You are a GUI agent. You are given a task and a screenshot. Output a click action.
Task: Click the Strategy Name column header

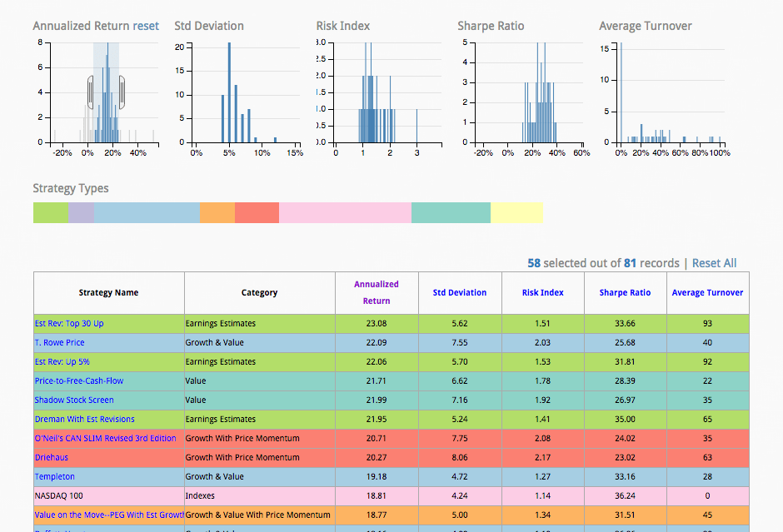click(x=108, y=292)
